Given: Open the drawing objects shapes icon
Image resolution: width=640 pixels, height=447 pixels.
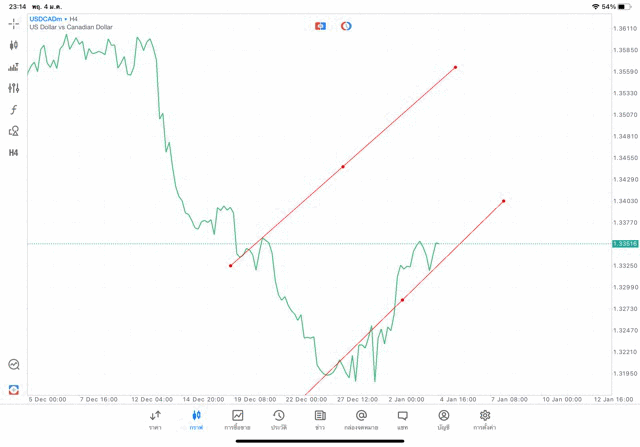Looking at the screenshot, I should click(14, 131).
